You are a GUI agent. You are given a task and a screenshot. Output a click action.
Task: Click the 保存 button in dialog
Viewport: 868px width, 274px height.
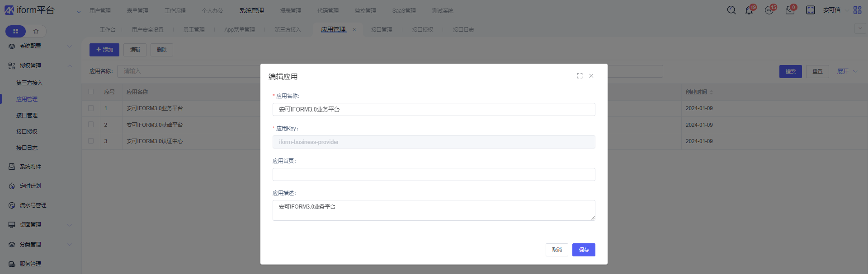coord(583,250)
